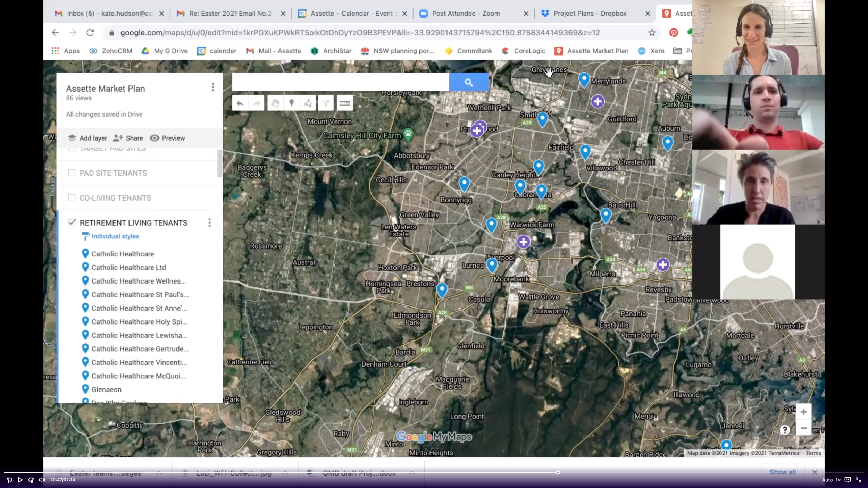Switch to Inbox (5) Gmail tab

click(x=110, y=14)
